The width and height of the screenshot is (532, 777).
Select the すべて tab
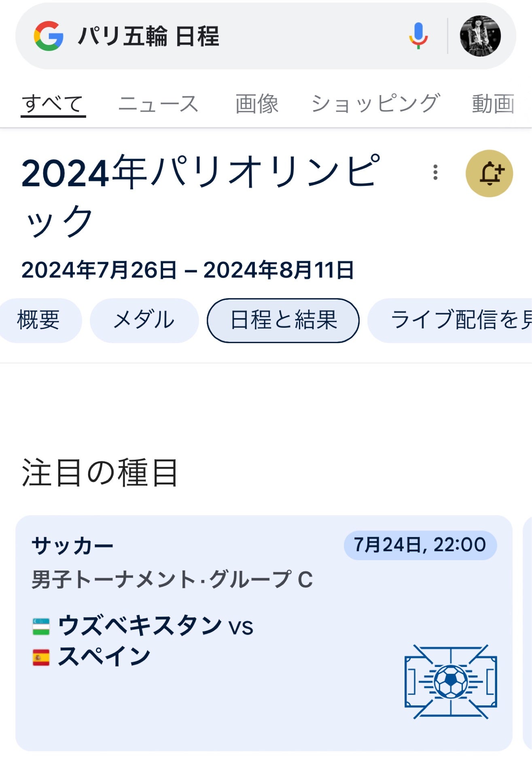click(x=53, y=104)
